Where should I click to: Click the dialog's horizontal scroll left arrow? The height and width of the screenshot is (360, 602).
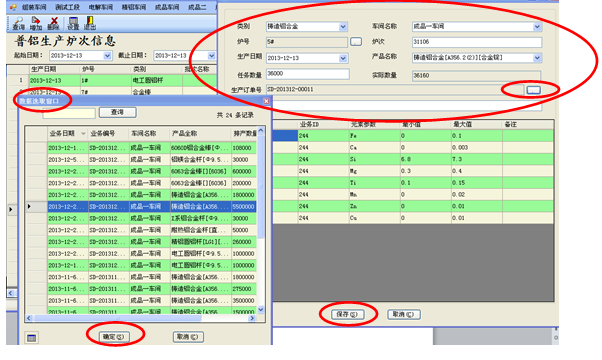point(29,318)
